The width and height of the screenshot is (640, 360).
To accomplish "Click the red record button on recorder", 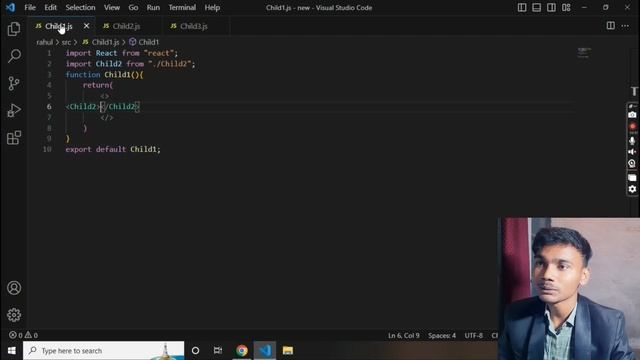I will 633,127.
